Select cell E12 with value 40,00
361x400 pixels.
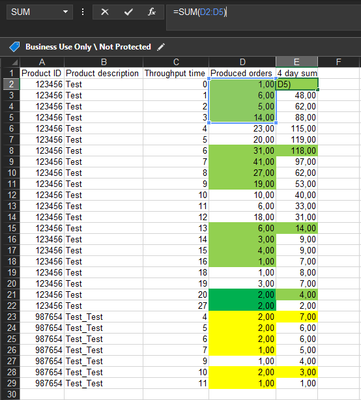click(x=297, y=195)
